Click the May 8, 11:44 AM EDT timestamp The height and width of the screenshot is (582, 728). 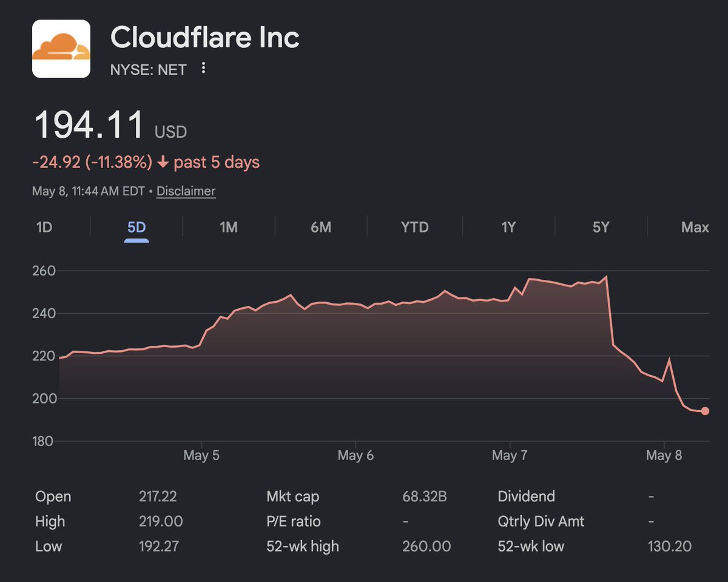(89, 191)
